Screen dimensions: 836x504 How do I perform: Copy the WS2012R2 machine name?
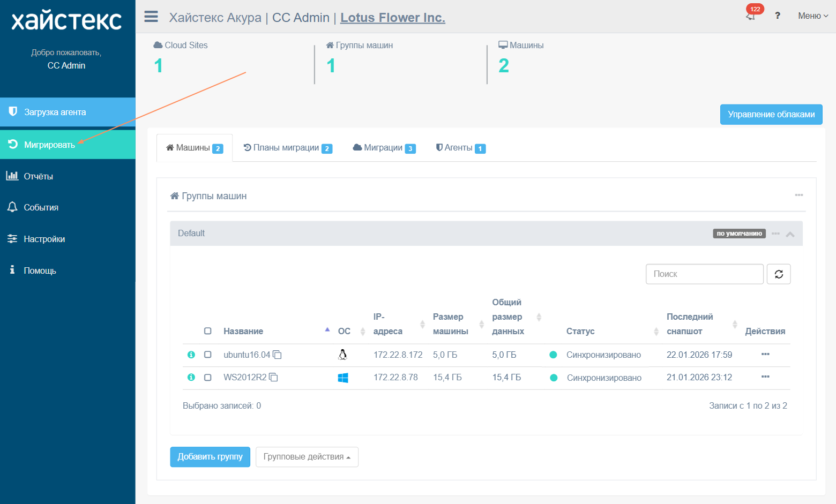point(273,377)
